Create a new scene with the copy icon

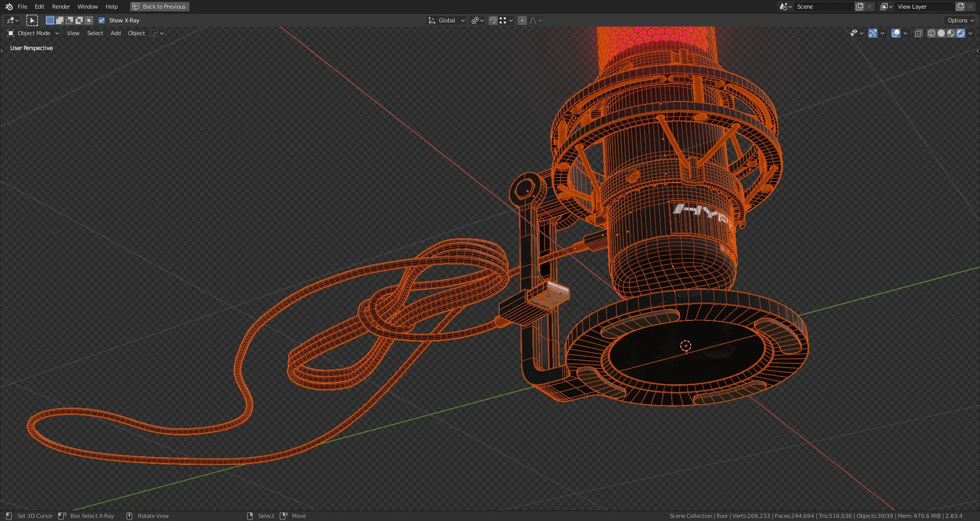click(x=860, y=7)
